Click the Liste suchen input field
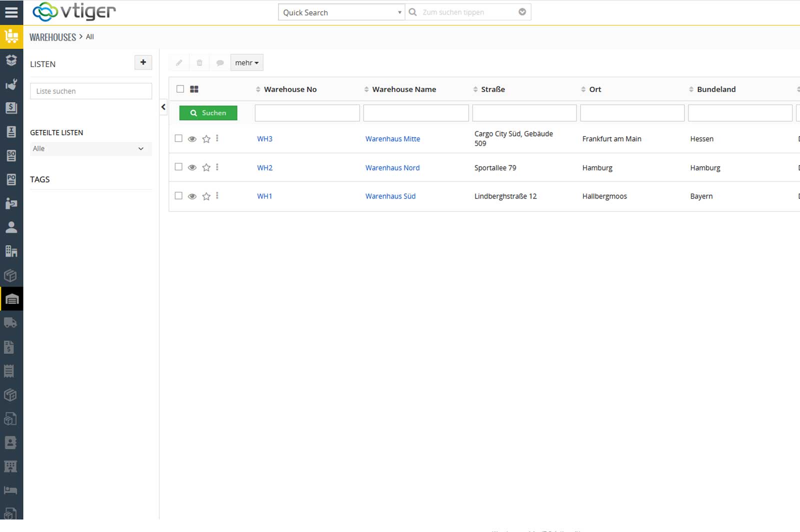This screenshot has width=800, height=532. pyautogui.click(x=90, y=91)
